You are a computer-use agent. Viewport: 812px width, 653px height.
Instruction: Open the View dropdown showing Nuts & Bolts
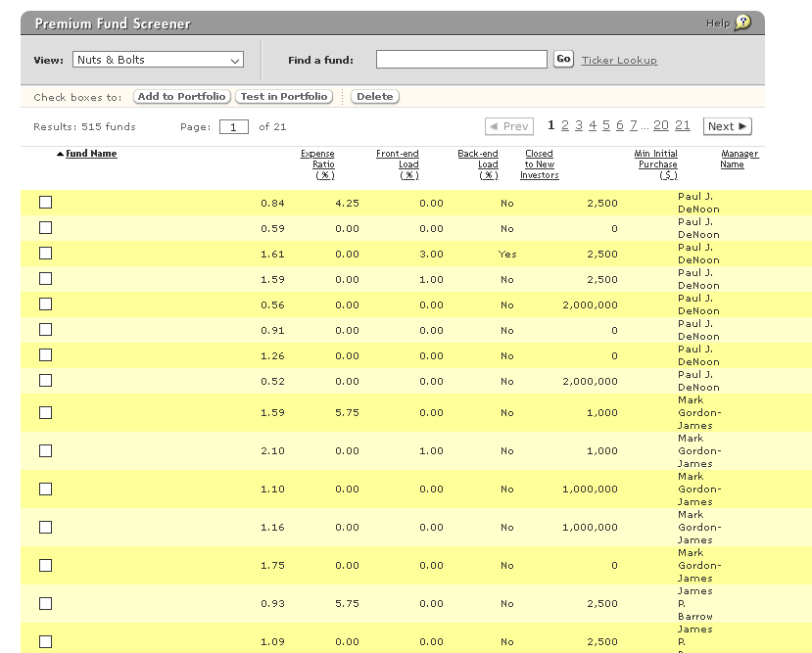click(158, 60)
